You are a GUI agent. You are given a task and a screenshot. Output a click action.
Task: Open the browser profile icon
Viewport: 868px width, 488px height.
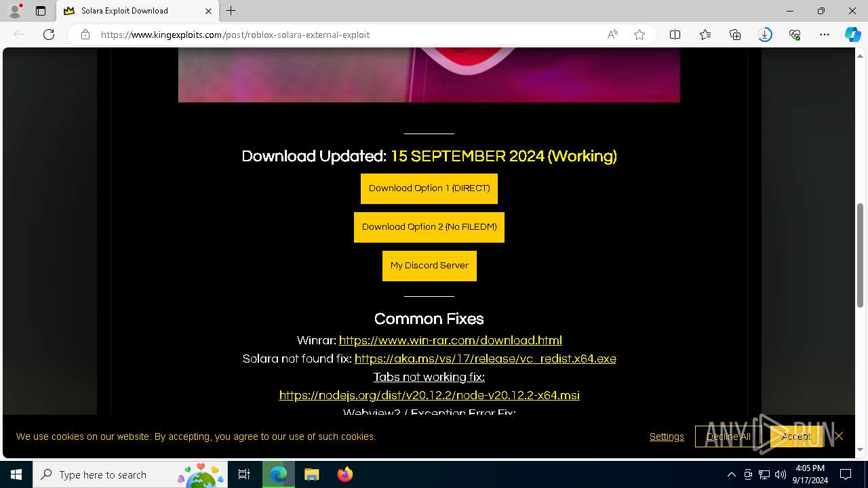tap(15, 11)
